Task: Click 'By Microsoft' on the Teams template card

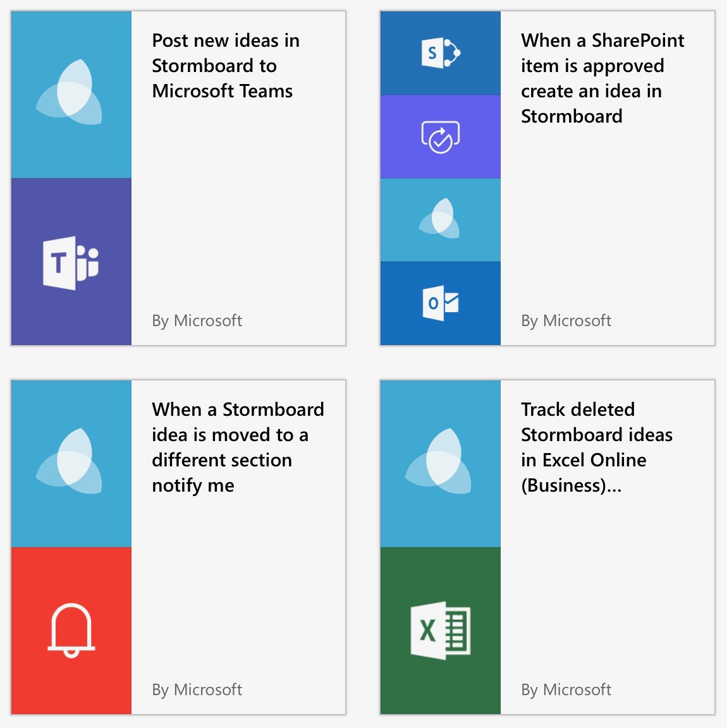Action: point(197,321)
